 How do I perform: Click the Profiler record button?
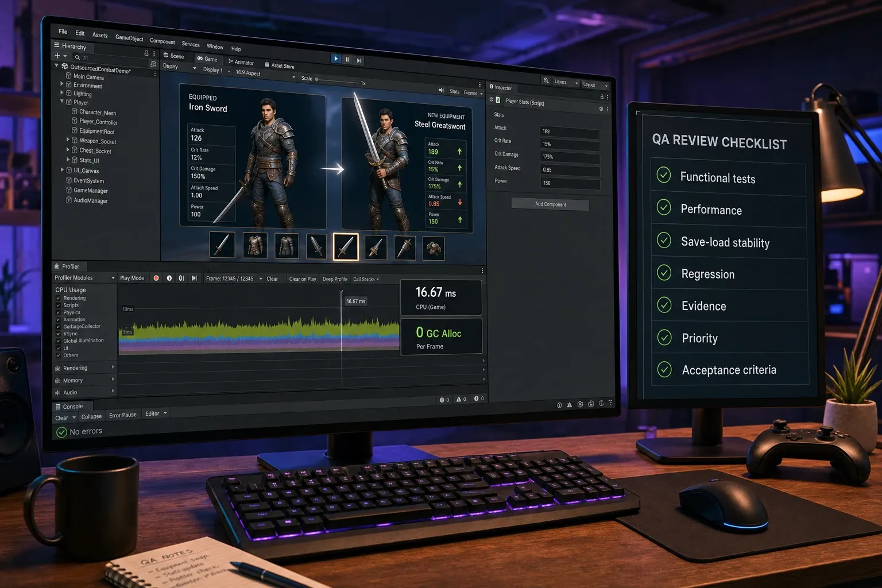156,278
